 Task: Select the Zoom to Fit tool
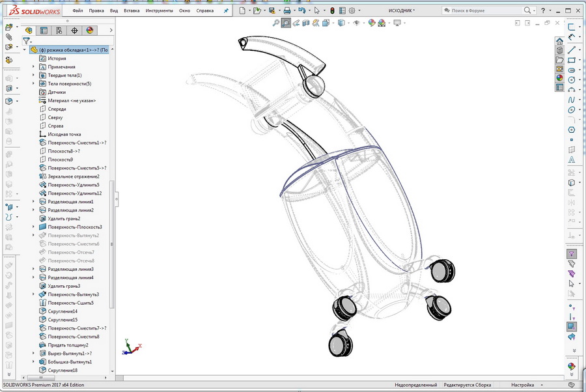[x=275, y=24]
